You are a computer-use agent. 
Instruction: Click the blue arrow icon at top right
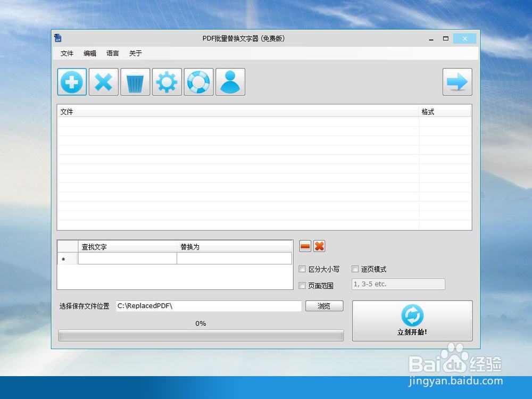[x=457, y=81]
